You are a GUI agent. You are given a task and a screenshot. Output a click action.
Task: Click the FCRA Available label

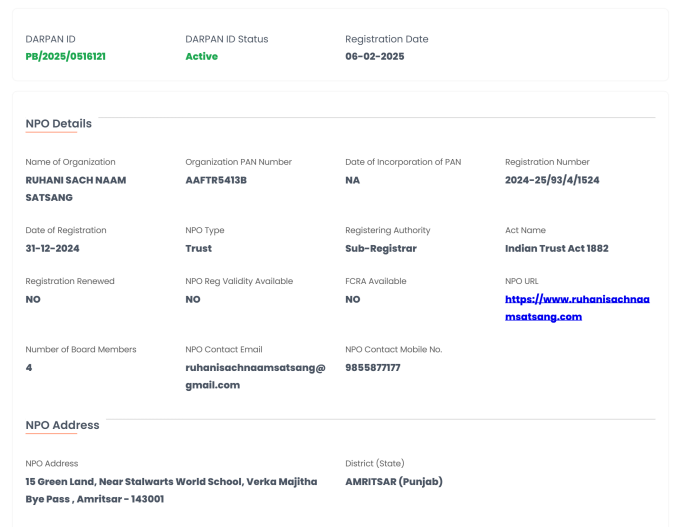tap(376, 281)
